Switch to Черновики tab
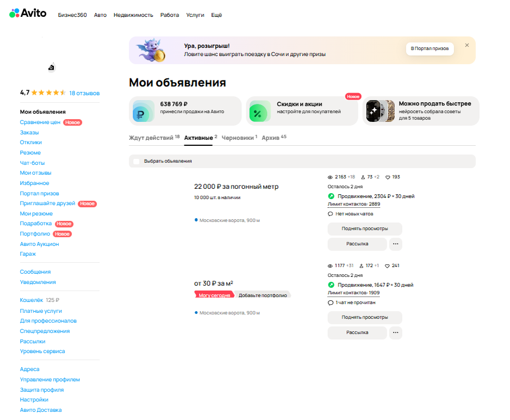The height and width of the screenshot is (420, 510). coord(239,138)
